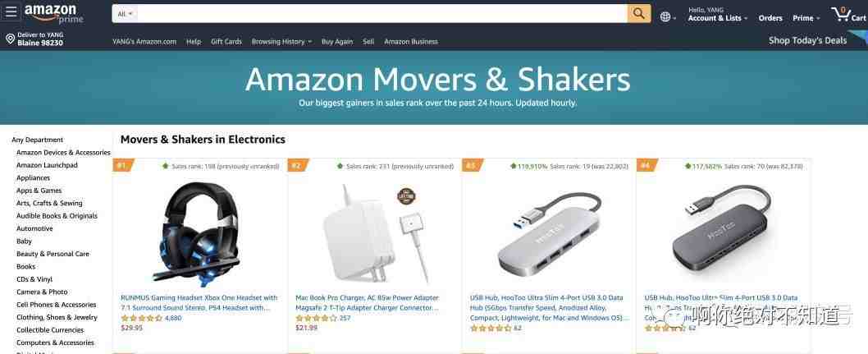Open the silver HooToo USB hub title link
Viewport: 868px width, 354px height.
[x=549, y=308]
